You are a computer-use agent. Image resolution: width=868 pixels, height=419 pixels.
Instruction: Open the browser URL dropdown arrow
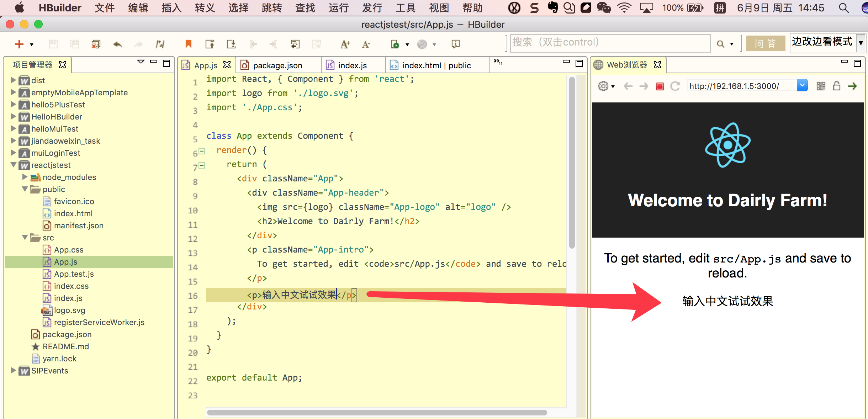[802, 85]
